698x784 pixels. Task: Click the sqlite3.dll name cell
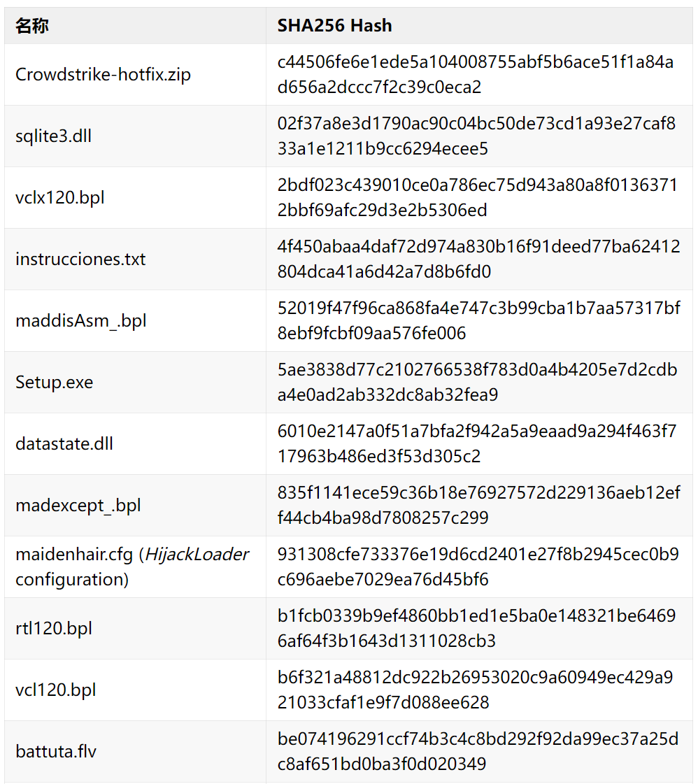(x=53, y=136)
